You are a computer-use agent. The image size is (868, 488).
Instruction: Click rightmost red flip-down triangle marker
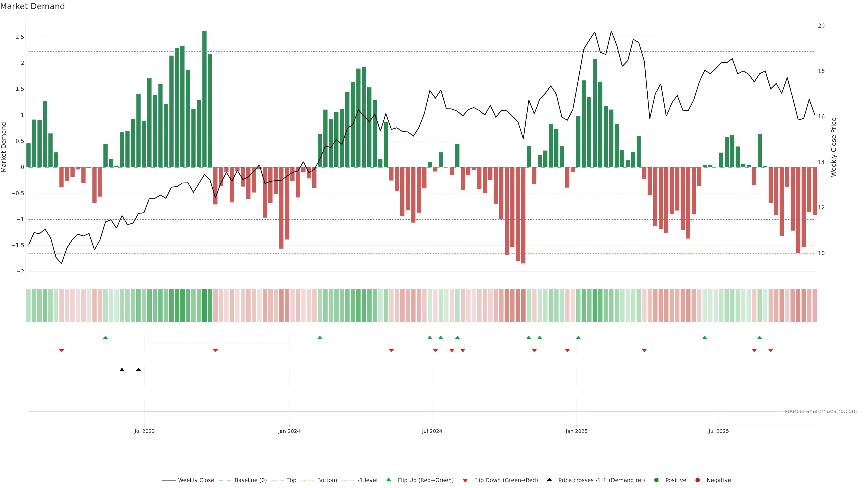tap(771, 351)
